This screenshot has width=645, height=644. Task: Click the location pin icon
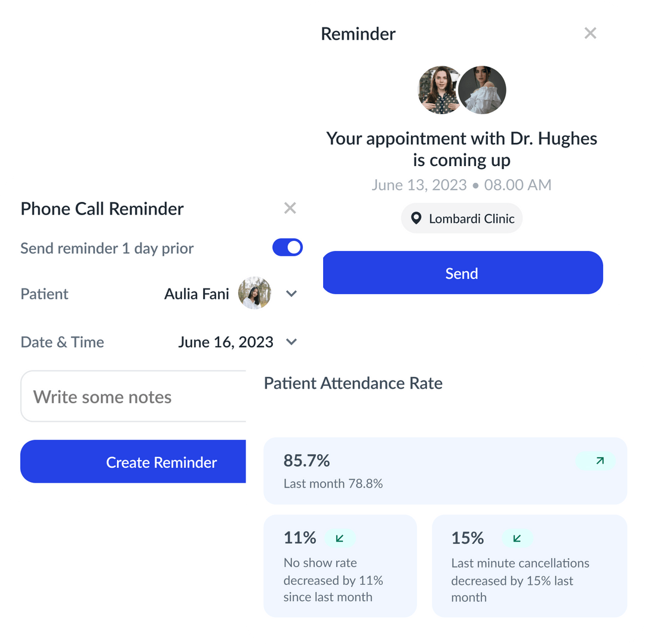[416, 219]
